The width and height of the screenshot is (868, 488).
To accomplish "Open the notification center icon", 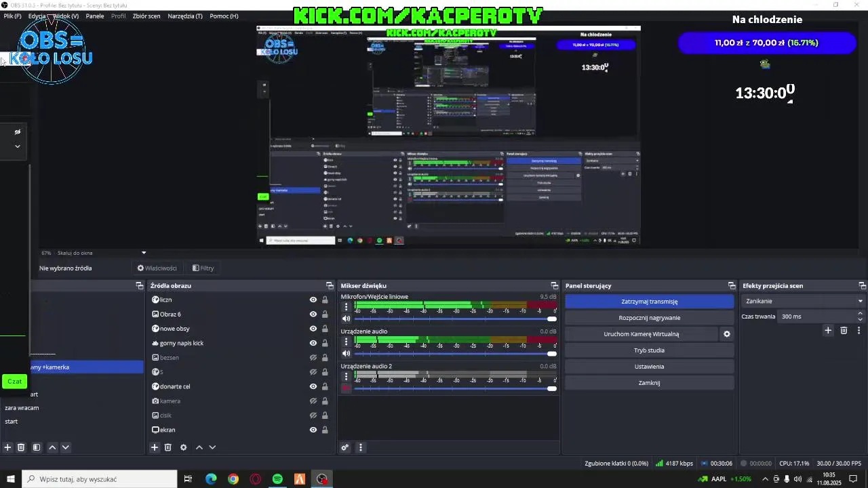I will tap(853, 479).
